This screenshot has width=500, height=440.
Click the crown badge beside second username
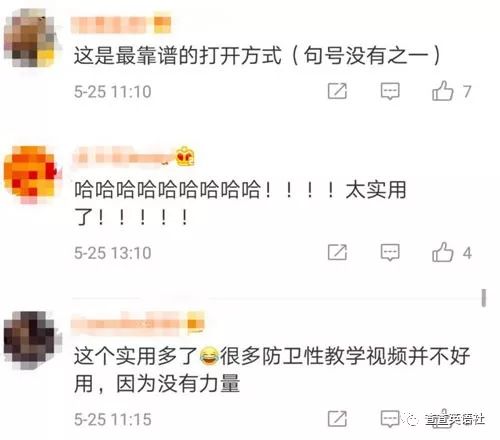pyautogui.click(x=185, y=156)
